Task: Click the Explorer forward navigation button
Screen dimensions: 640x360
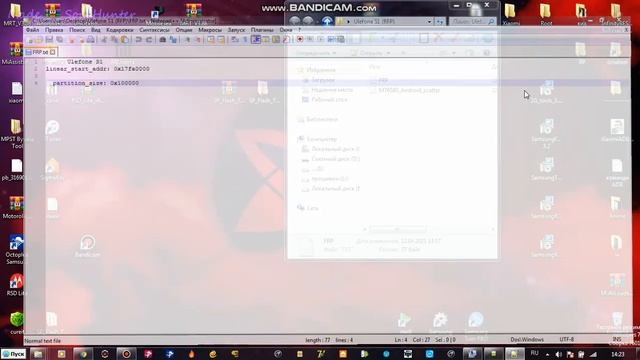Action: (308, 21)
